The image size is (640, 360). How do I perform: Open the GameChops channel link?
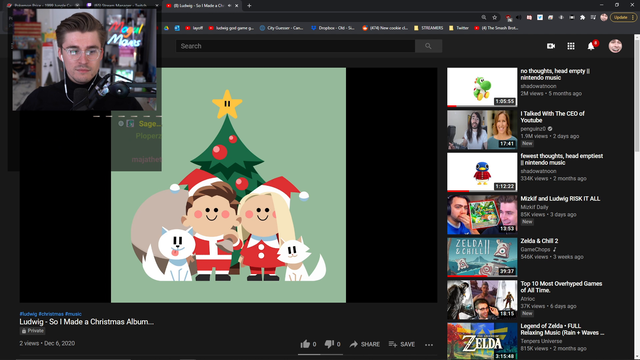click(535, 249)
